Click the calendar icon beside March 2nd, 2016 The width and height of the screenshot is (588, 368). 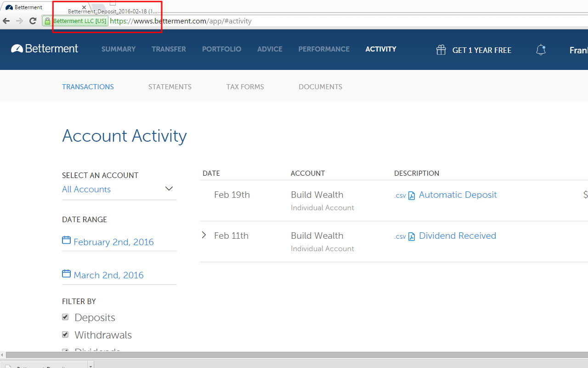[x=66, y=273]
